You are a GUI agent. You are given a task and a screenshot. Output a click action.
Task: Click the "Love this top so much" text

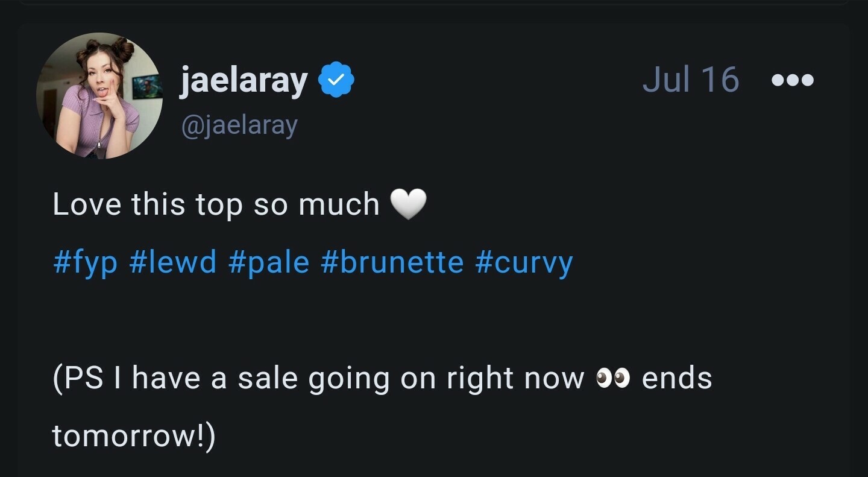click(216, 204)
